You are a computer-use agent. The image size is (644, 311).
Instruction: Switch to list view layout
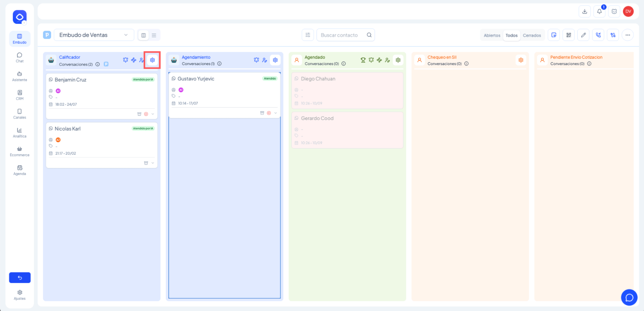(154, 35)
